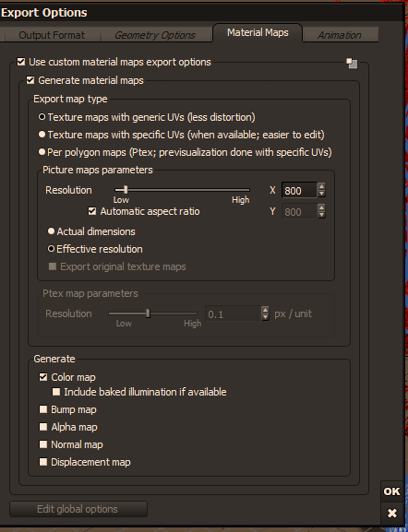Check Include baked illumination if available
This screenshot has height=532, width=408.
pyautogui.click(x=56, y=392)
